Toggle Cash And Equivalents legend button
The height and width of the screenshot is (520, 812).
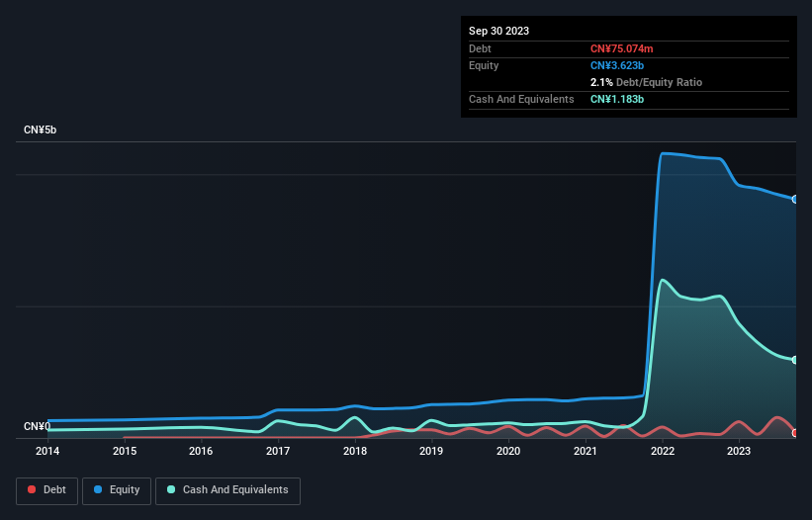[227, 490]
